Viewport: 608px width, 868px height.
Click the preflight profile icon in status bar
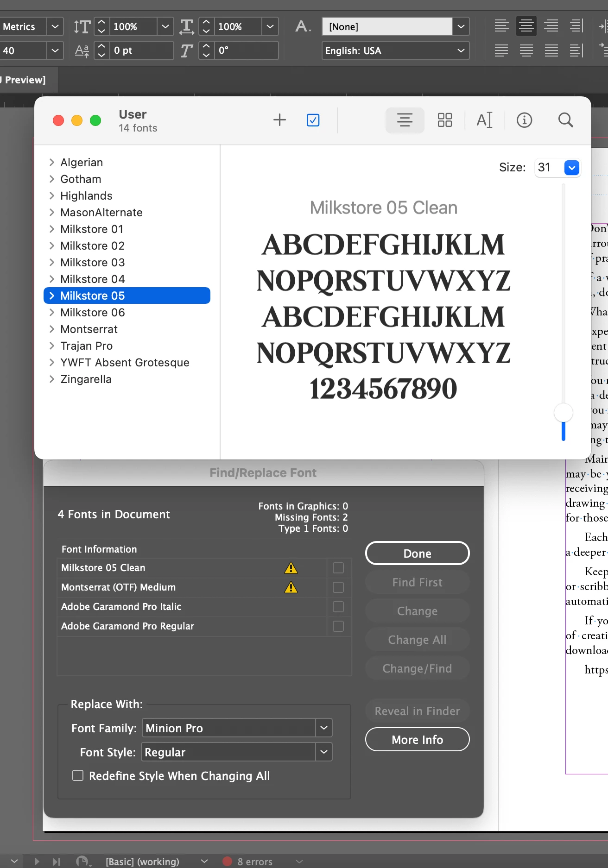coord(83,862)
